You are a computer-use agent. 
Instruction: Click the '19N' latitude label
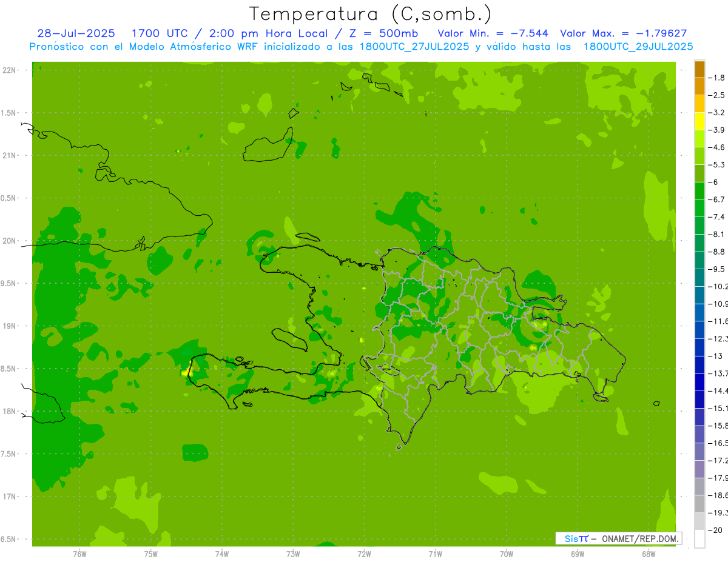(9, 326)
